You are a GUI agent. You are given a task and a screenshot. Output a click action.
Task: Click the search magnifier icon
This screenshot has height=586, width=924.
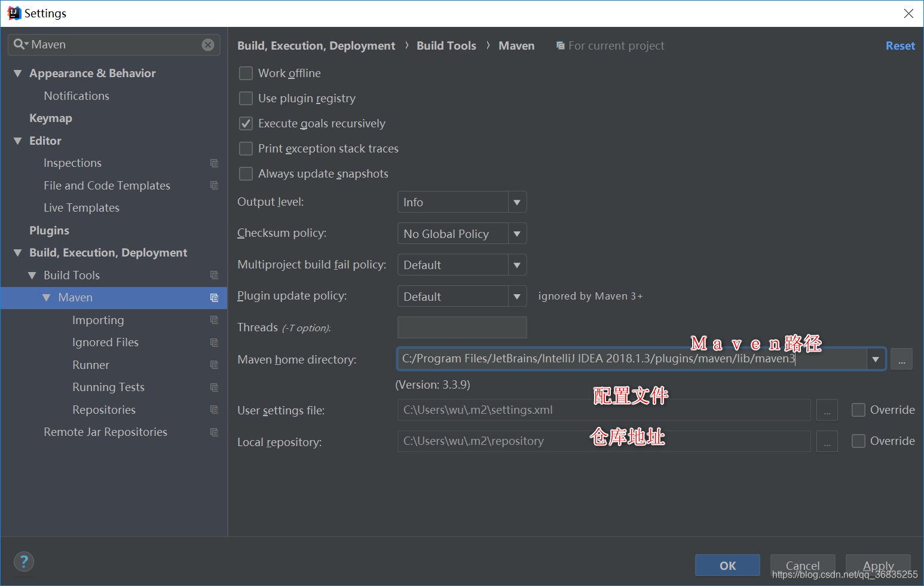(x=20, y=44)
